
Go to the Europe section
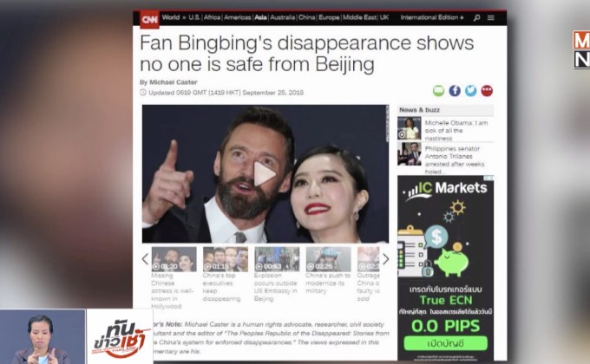pyautogui.click(x=329, y=17)
